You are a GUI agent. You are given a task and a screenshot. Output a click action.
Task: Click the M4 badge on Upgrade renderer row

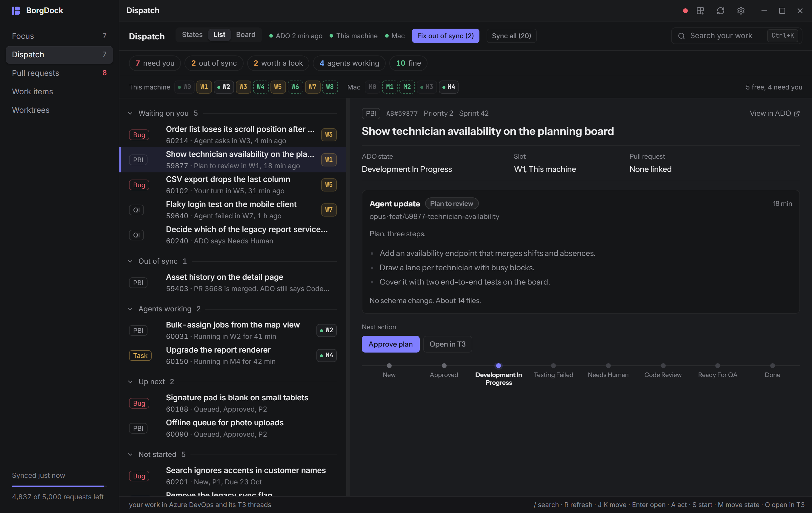click(326, 355)
